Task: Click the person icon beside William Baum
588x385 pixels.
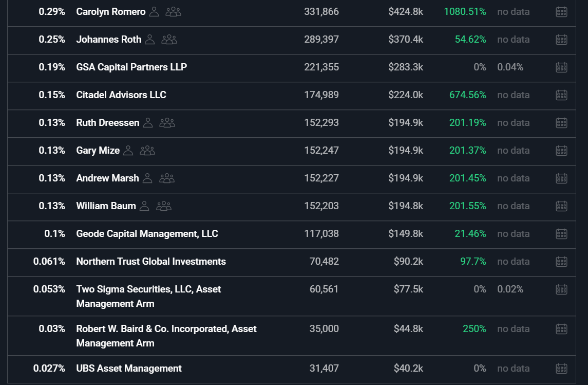Action: pos(145,206)
